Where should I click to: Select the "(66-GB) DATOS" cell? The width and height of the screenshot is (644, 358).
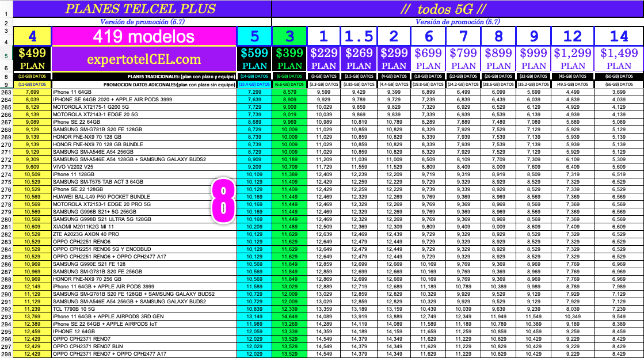pos(619,84)
